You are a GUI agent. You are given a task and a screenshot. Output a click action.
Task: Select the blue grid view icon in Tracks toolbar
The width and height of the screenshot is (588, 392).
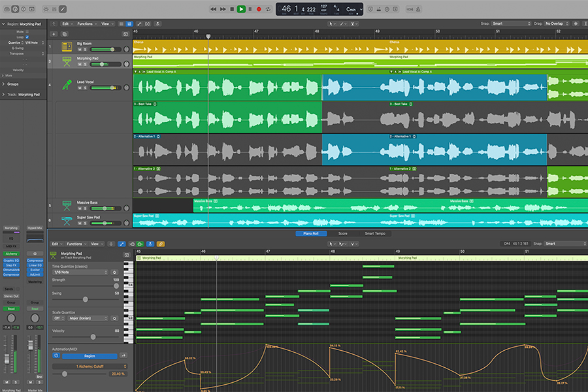[x=129, y=24]
